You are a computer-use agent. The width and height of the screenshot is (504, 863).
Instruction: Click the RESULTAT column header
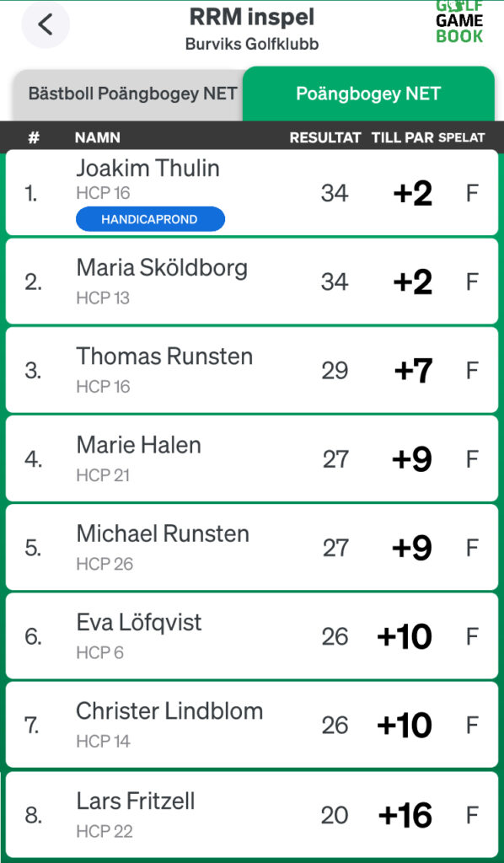pyautogui.click(x=325, y=137)
